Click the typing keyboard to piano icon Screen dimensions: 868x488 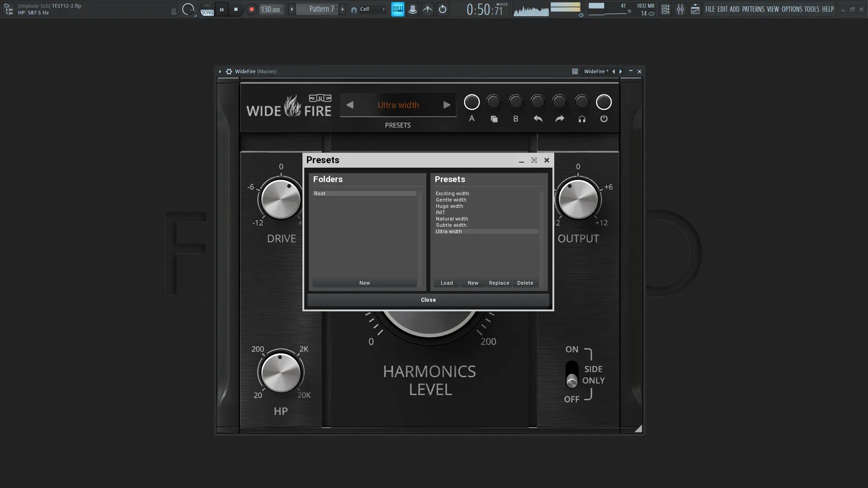click(397, 9)
